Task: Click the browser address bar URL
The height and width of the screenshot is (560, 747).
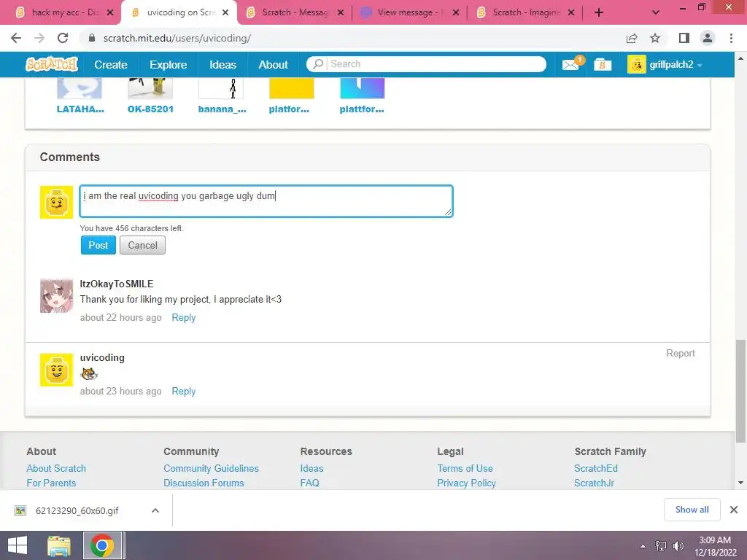Action: tap(177, 38)
